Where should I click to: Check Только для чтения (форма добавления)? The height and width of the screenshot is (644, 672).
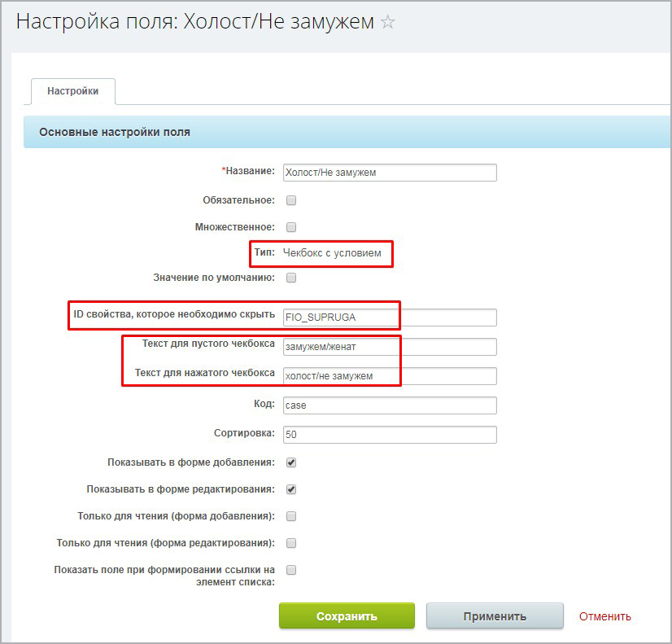point(291,516)
